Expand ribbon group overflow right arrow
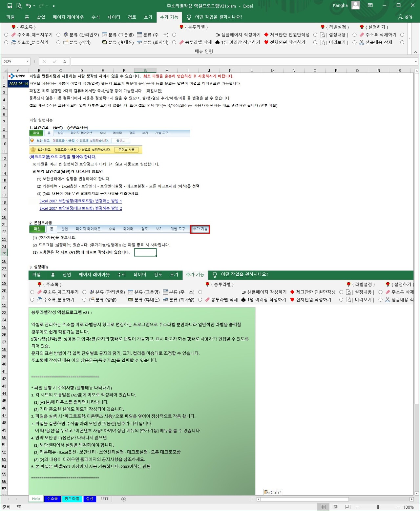420x511 pixels. point(409,38)
